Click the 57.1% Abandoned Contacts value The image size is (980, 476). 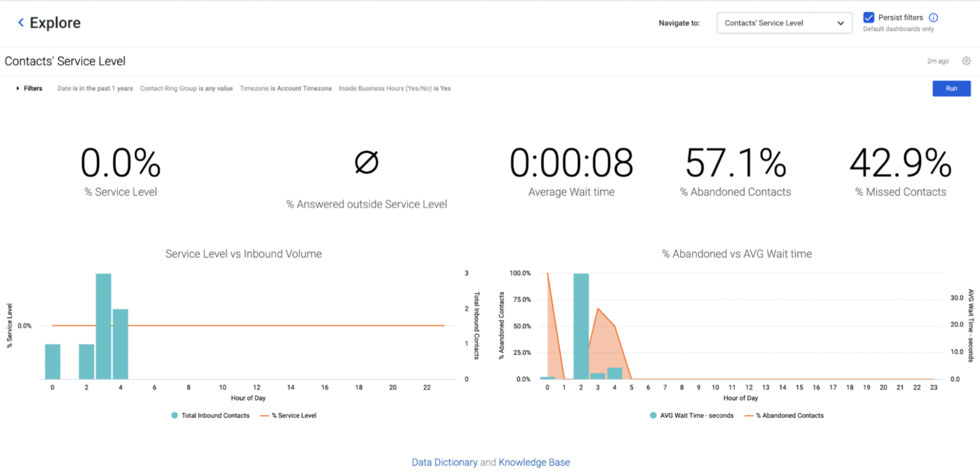(x=735, y=163)
